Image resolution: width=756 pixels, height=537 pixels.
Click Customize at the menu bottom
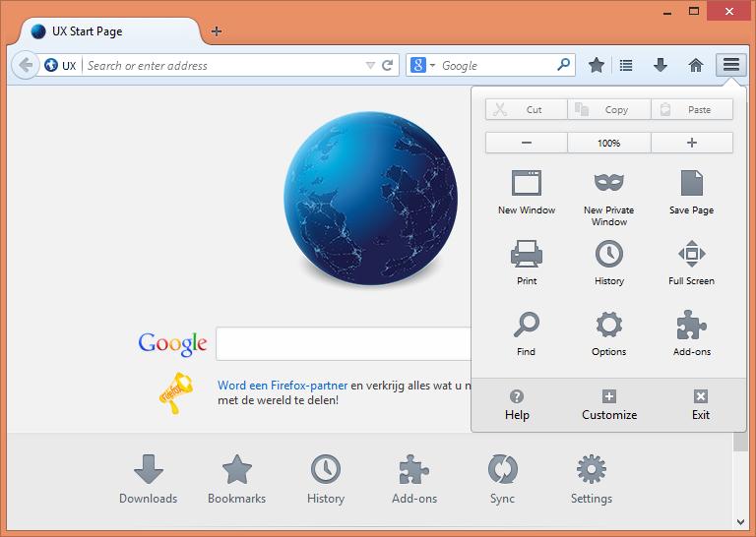[x=608, y=404]
